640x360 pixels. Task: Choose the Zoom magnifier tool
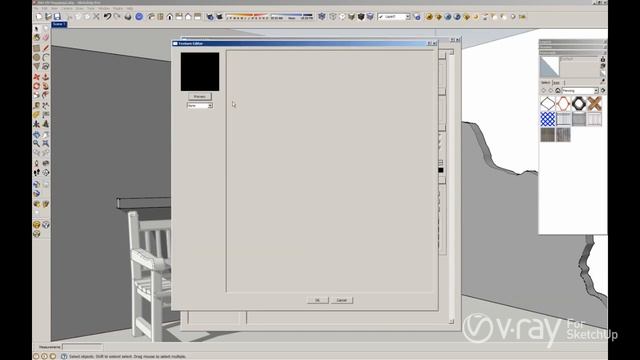[x=36, y=144]
